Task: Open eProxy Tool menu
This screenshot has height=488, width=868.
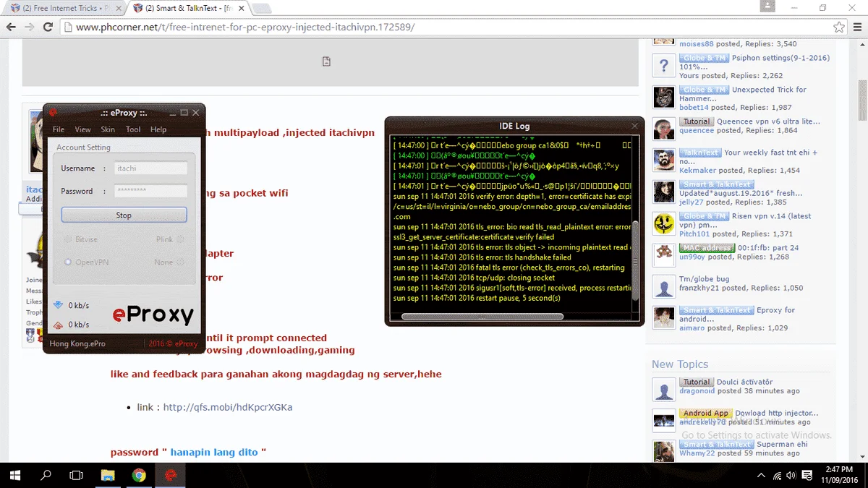Action: click(x=133, y=129)
